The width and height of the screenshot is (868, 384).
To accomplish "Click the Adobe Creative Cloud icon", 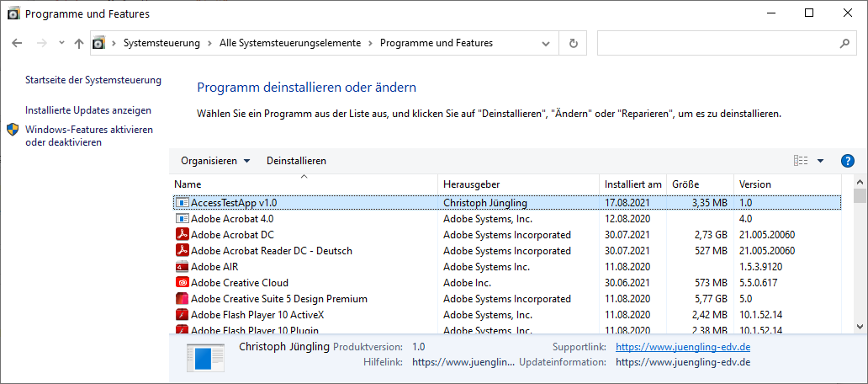I will (x=183, y=283).
